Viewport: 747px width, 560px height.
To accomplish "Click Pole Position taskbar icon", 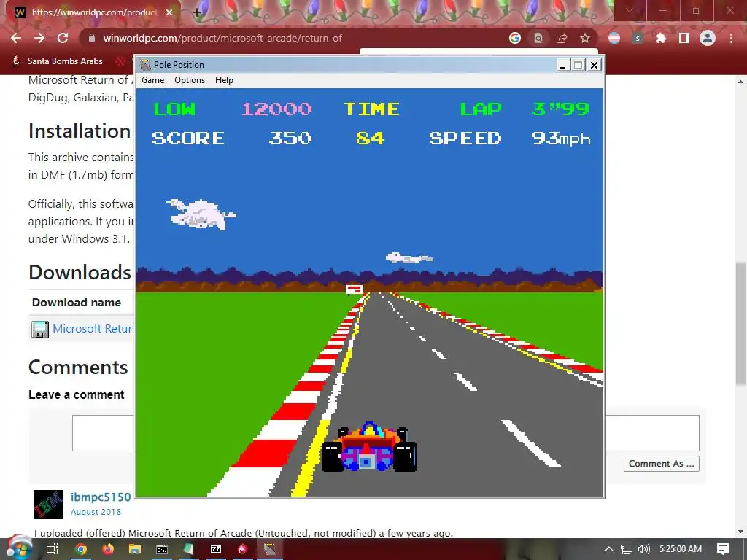I will tap(270, 549).
